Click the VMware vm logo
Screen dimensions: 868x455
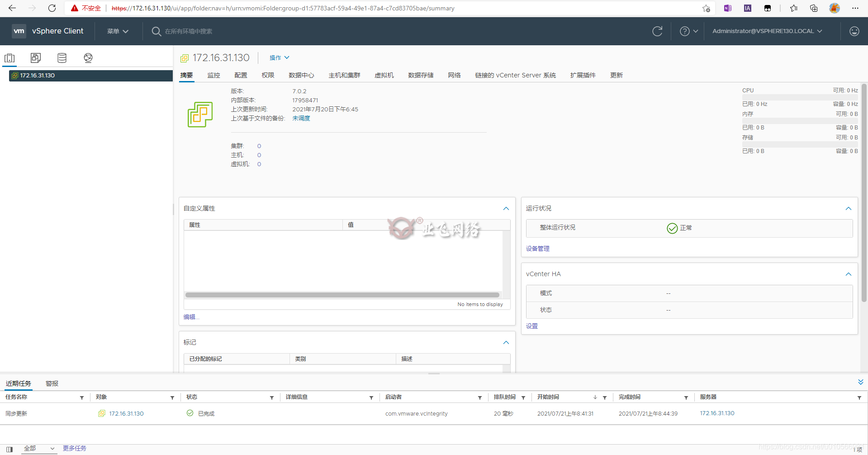point(19,31)
